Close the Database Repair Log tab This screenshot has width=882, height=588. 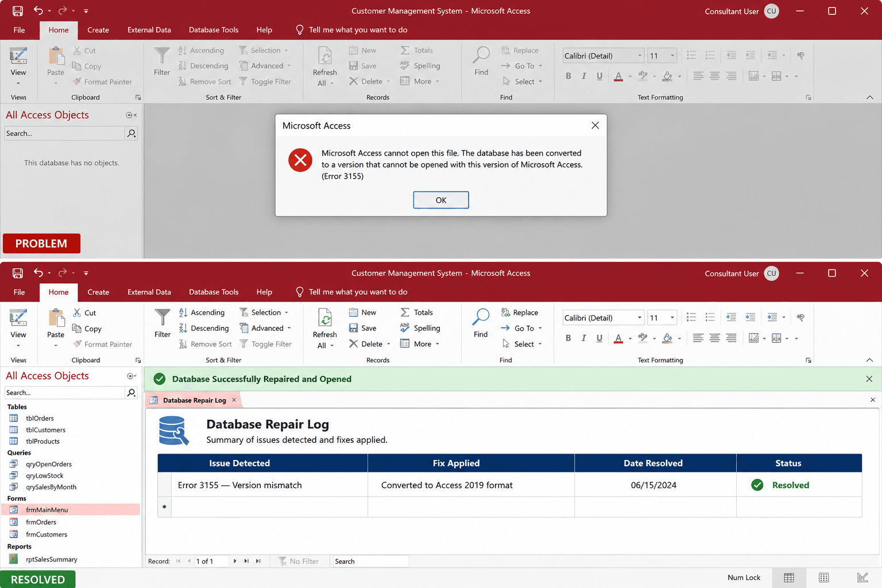pos(234,400)
